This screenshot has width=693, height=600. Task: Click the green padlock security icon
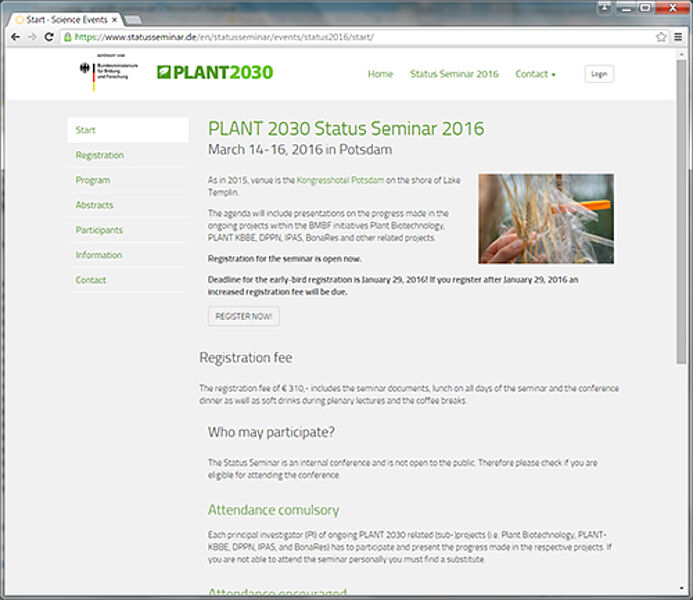pyautogui.click(x=68, y=37)
